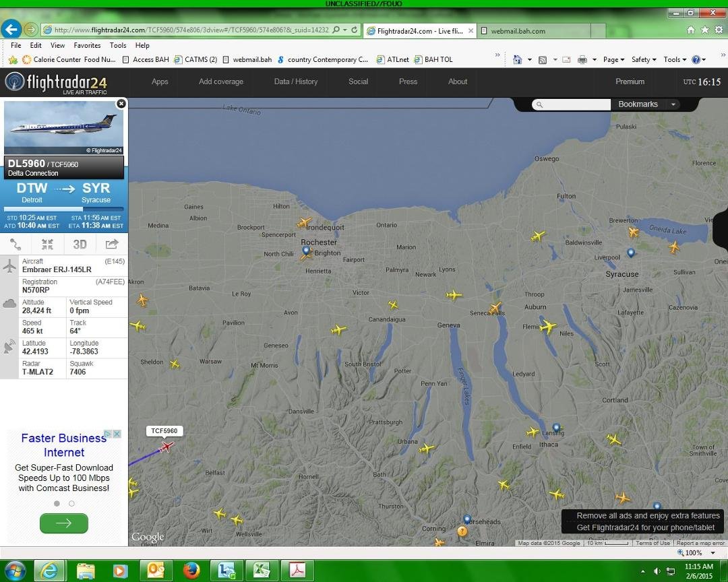The height and width of the screenshot is (582, 728).
Task: Open the Favorites menu
Action: (x=87, y=45)
